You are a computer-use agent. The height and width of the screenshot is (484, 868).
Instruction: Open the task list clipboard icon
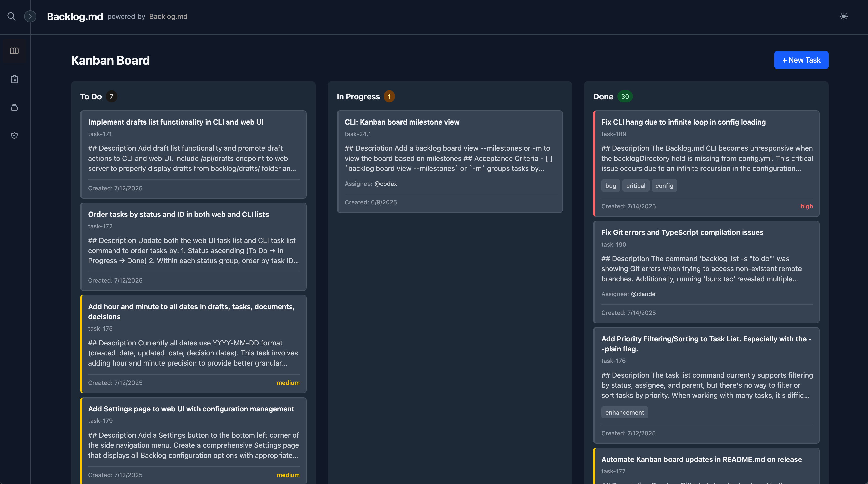pyautogui.click(x=14, y=79)
